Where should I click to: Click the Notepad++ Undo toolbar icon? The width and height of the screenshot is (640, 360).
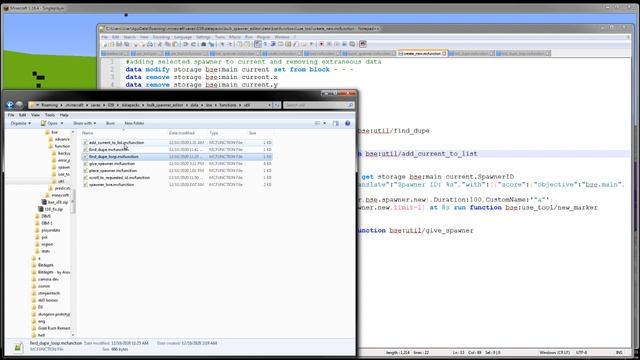pyautogui.click(x=186, y=44)
